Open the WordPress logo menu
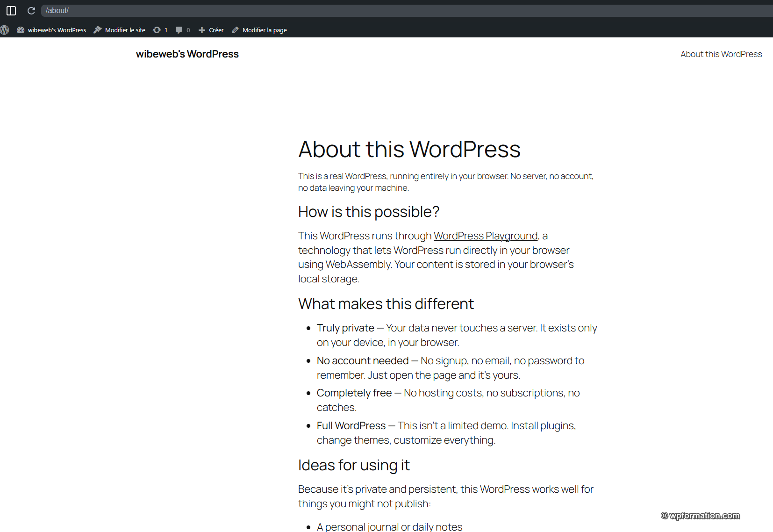773x532 pixels. click(x=5, y=30)
